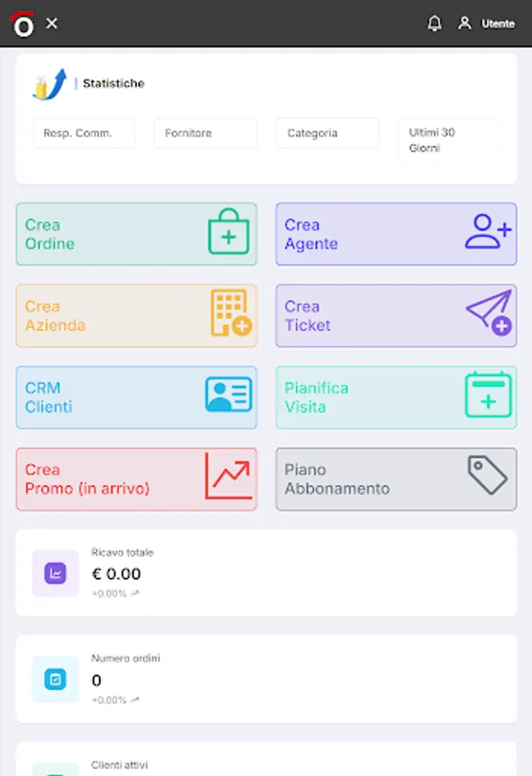Open the Crea Ordine card
This screenshot has width=532, height=776.
[136, 234]
